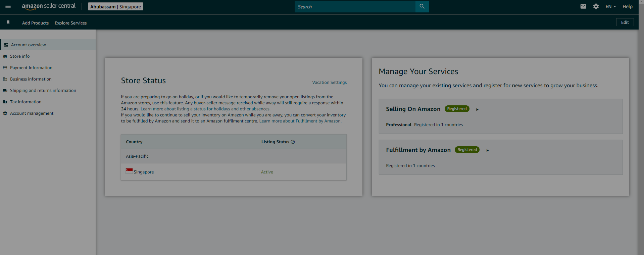644x255 pixels.
Task: Open the hamburger navigation menu
Action: [x=8, y=6]
